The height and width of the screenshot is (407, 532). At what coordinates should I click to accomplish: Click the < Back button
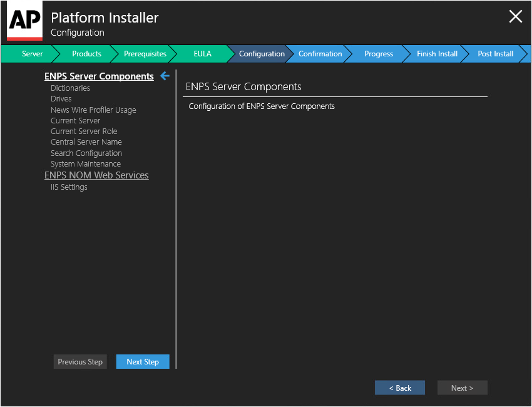400,388
